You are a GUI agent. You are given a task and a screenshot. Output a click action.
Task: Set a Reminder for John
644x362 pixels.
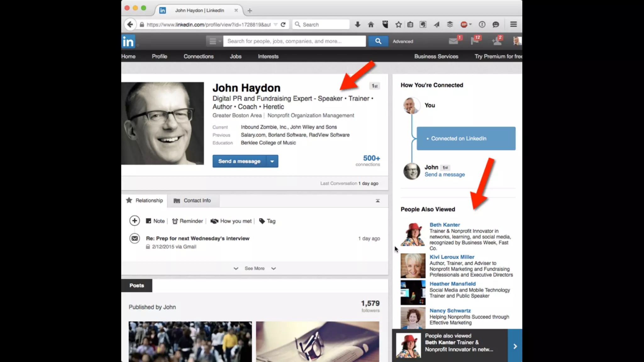(x=188, y=221)
